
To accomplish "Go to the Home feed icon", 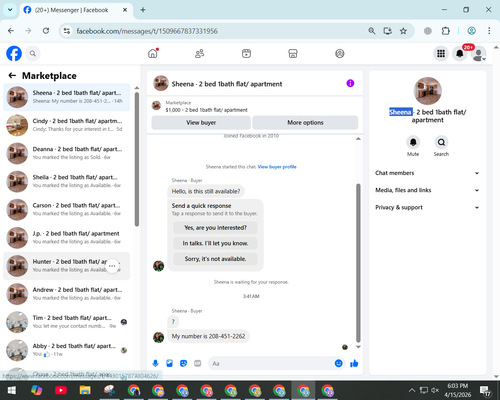I will tap(153, 53).
